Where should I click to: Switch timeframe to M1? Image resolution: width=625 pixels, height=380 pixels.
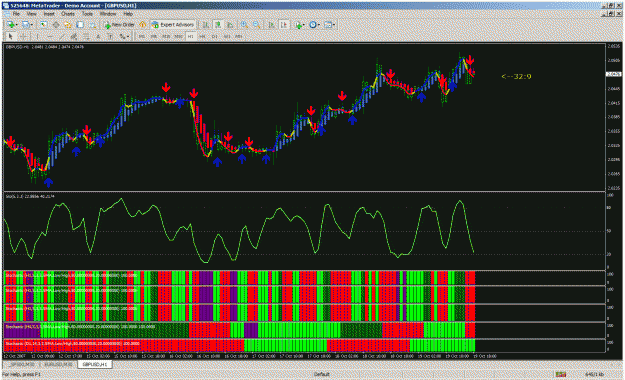coord(142,36)
